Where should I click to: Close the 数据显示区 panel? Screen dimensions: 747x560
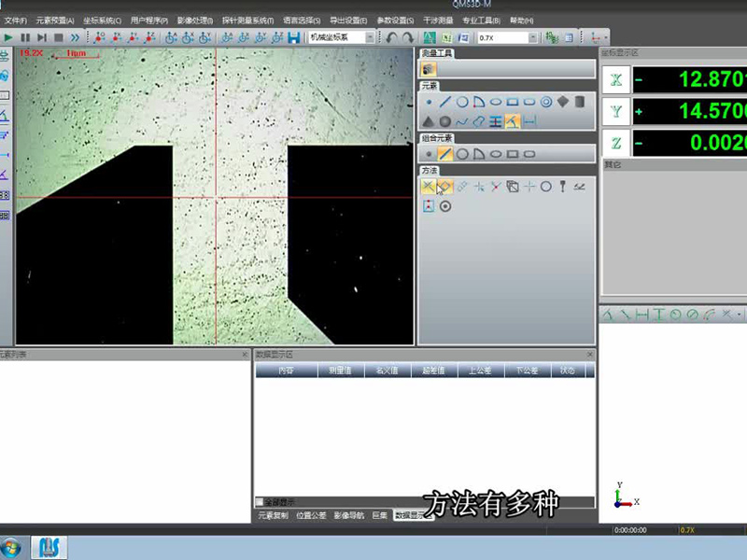pos(590,355)
